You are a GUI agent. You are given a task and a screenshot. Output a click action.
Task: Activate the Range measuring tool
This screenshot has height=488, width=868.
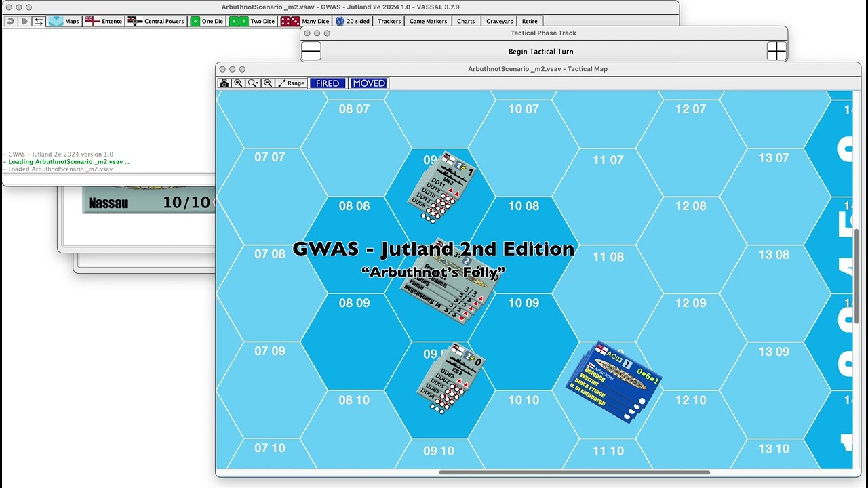point(291,83)
